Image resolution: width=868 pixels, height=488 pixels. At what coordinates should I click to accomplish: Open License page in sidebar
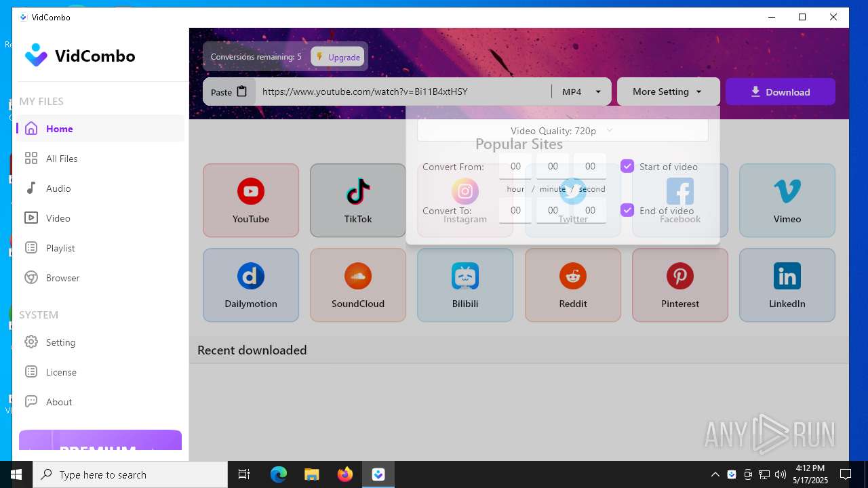(x=100, y=372)
